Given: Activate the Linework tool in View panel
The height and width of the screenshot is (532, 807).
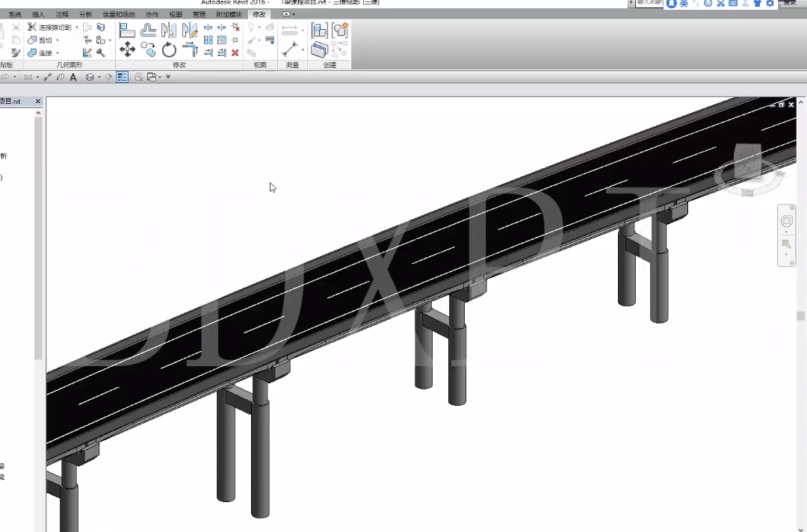Looking at the screenshot, I should [270, 40].
